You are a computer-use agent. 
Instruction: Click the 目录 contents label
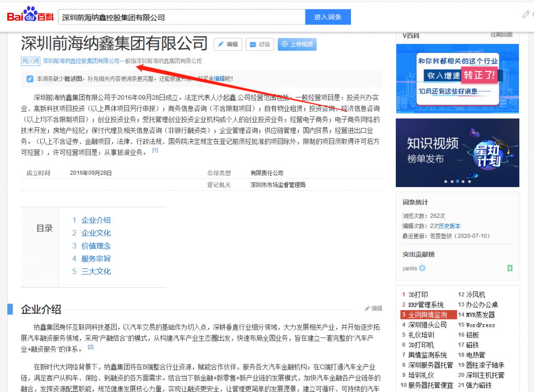(45, 228)
